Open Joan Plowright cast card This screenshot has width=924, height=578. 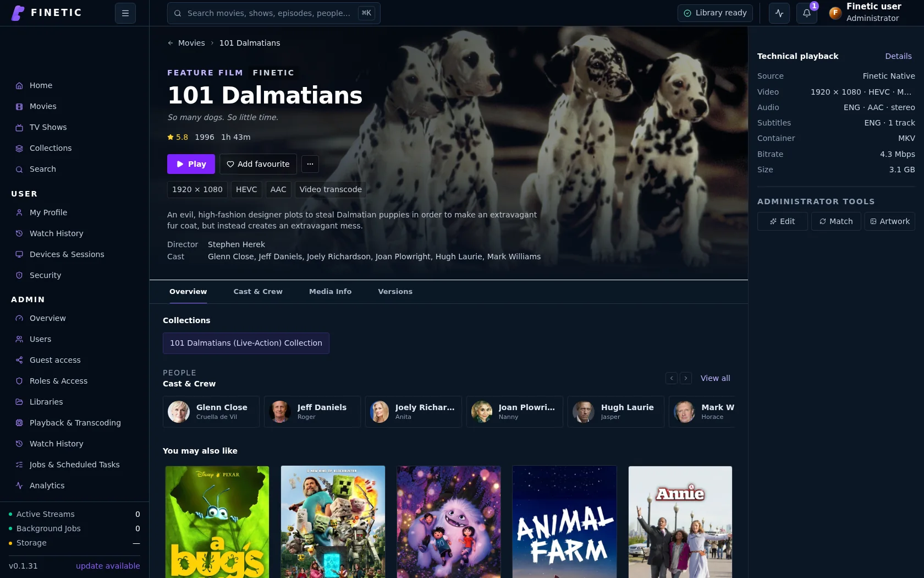[515, 412]
